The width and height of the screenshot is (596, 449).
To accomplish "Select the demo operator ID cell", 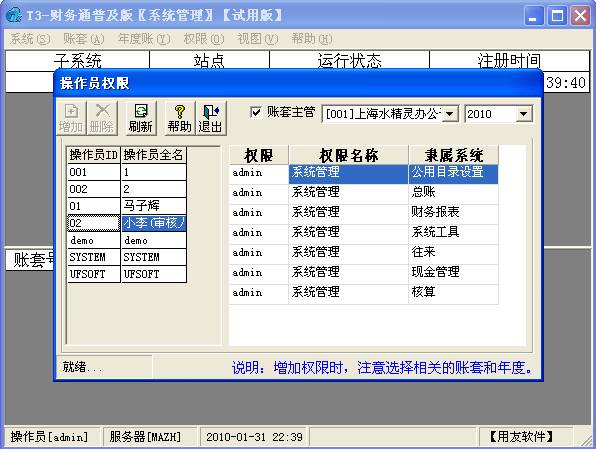I will tap(94, 240).
